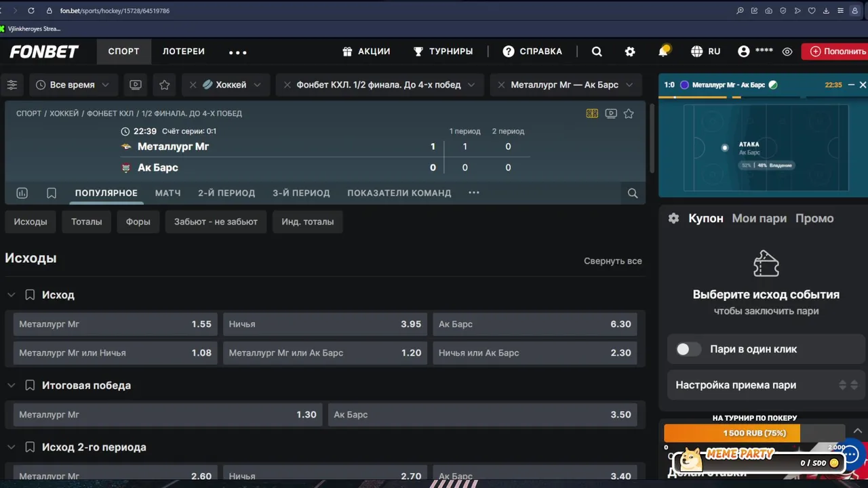Remove the Хоккей filter with X
The image size is (868, 488).
point(193,85)
